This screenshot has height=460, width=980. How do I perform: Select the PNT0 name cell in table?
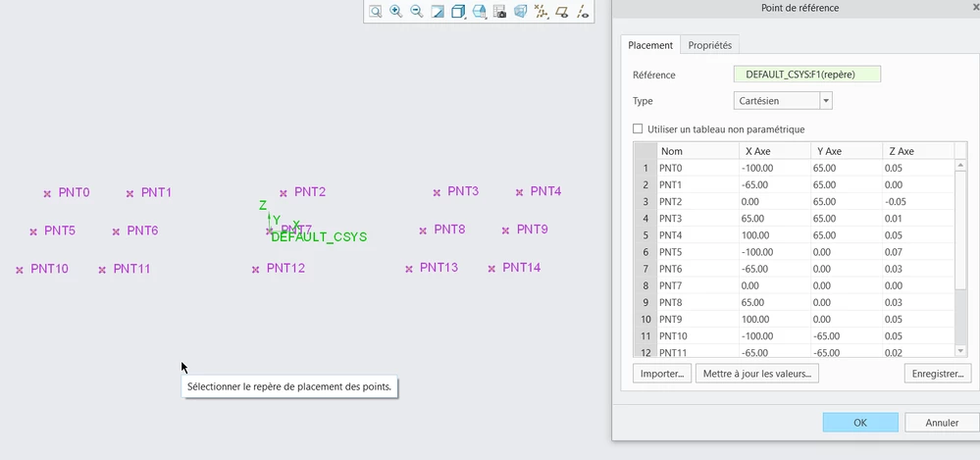pos(697,168)
